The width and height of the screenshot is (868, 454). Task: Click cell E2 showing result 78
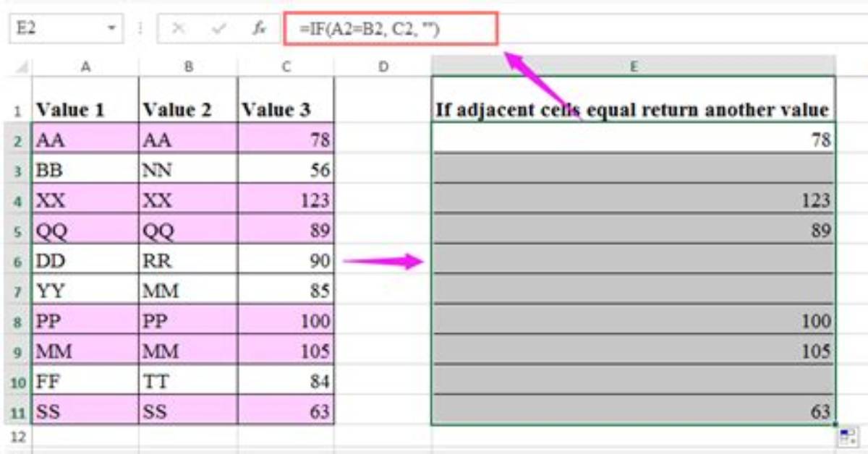[x=634, y=138]
